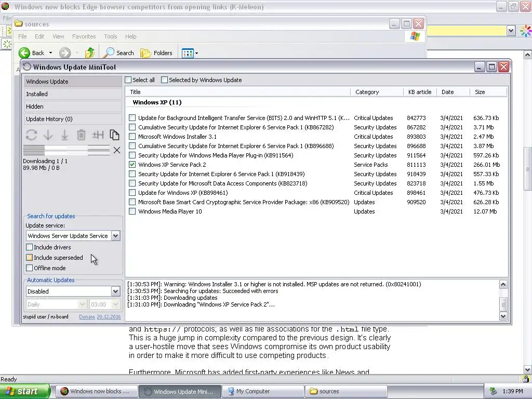
Task: Click the install updates arrow icon
Action: point(64,135)
